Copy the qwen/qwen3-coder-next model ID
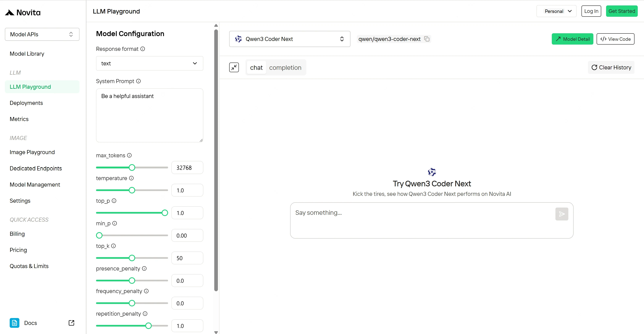644x334 pixels. pyautogui.click(x=427, y=39)
